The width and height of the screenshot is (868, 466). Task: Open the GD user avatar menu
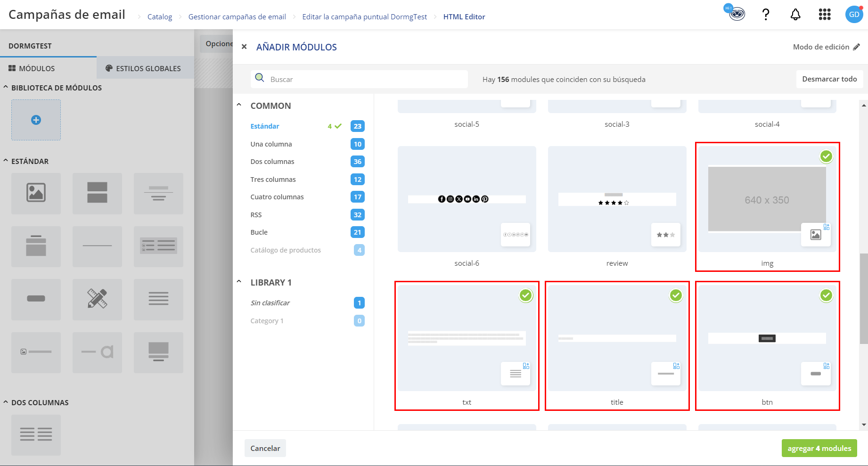854,15
